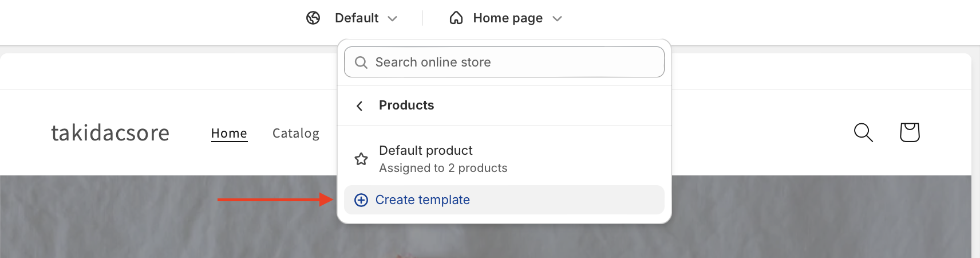Image resolution: width=980 pixels, height=258 pixels.
Task: Click the globe icon beside Default
Action: [313, 18]
